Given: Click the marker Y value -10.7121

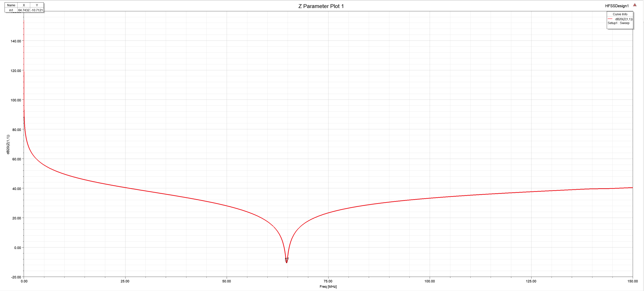Looking at the screenshot, I should tap(37, 10).
